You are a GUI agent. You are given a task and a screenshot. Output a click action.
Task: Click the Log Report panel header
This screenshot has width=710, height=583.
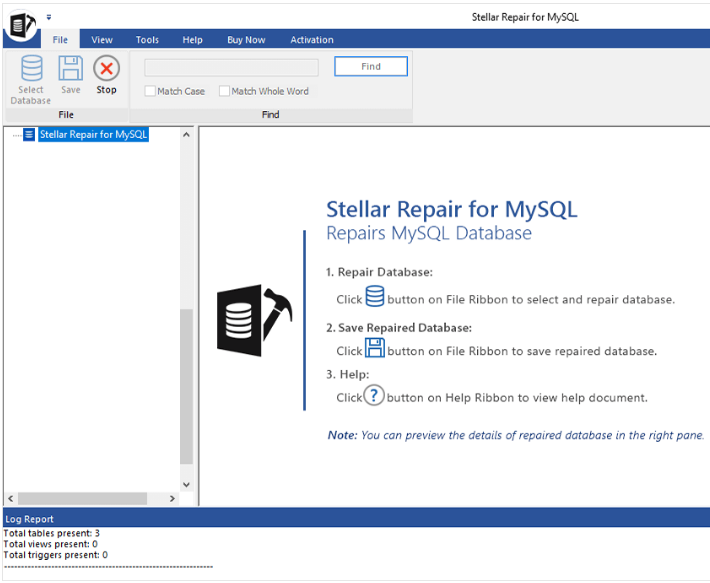356,519
